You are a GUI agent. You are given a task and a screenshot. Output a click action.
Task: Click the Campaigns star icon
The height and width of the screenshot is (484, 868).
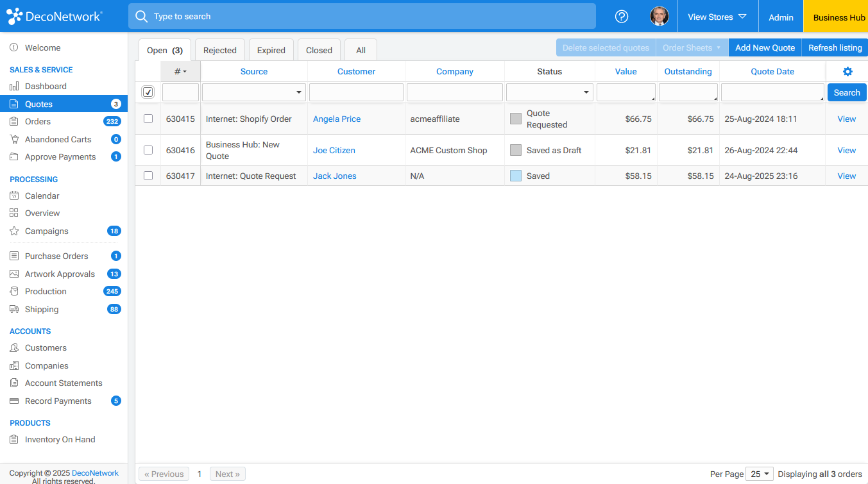click(14, 231)
